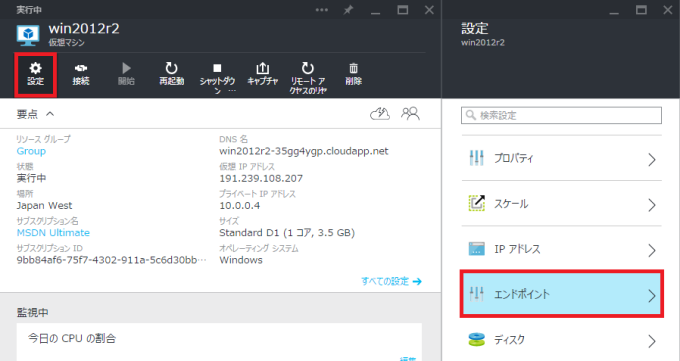Click the cloud quick start icon
This screenshot has width=680, height=361.
(x=380, y=114)
